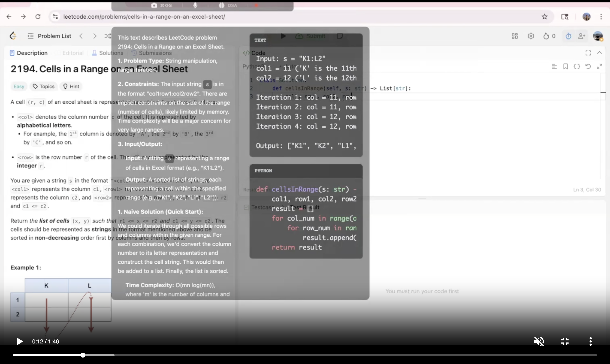Unmute the video sound
The width and height of the screenshot is (610, 364).
pyautogui.click(x=539, y=341)
